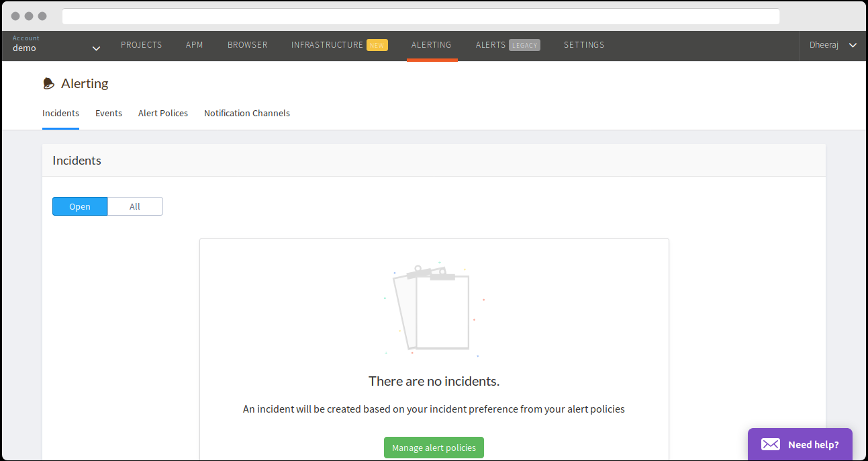This screenshot has height=461, width=868.
Task: Switch to the Incidents tab
Action: tap(60, 113)
